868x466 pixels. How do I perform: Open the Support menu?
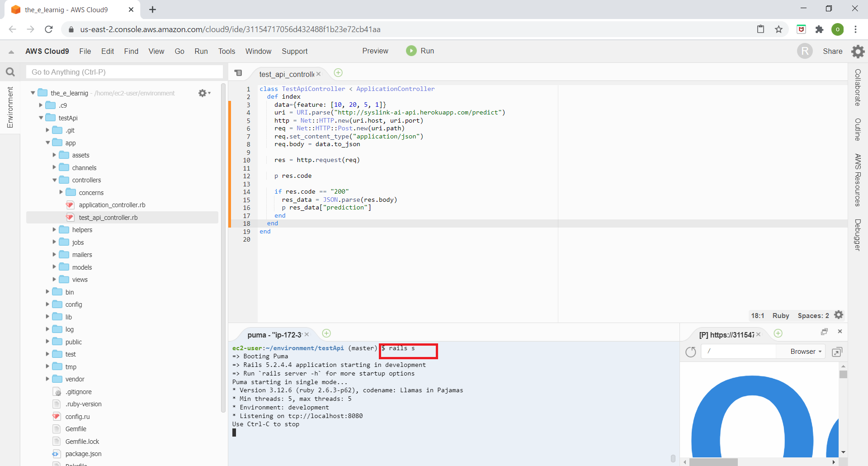[x=295, y=51]
